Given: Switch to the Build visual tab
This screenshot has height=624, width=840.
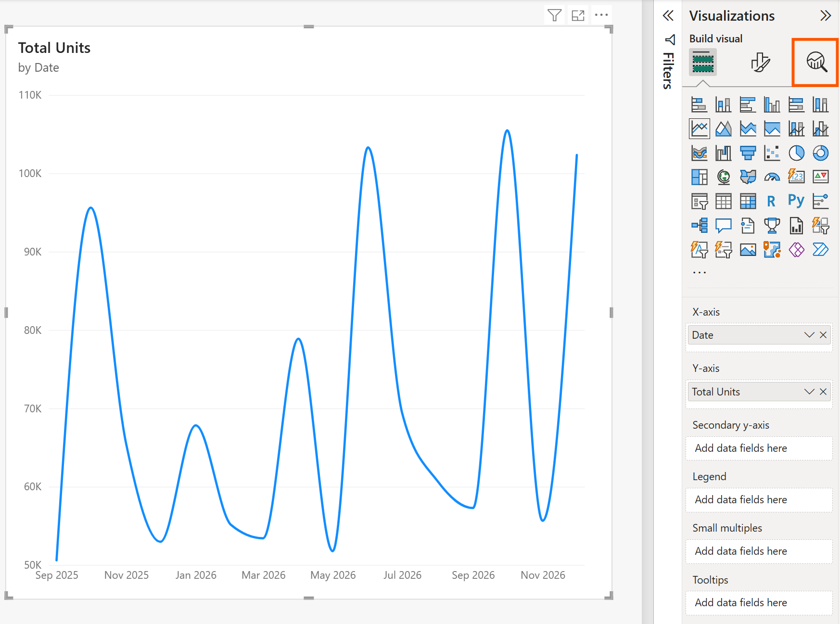Looking at the screenshot, I should 702,62.
